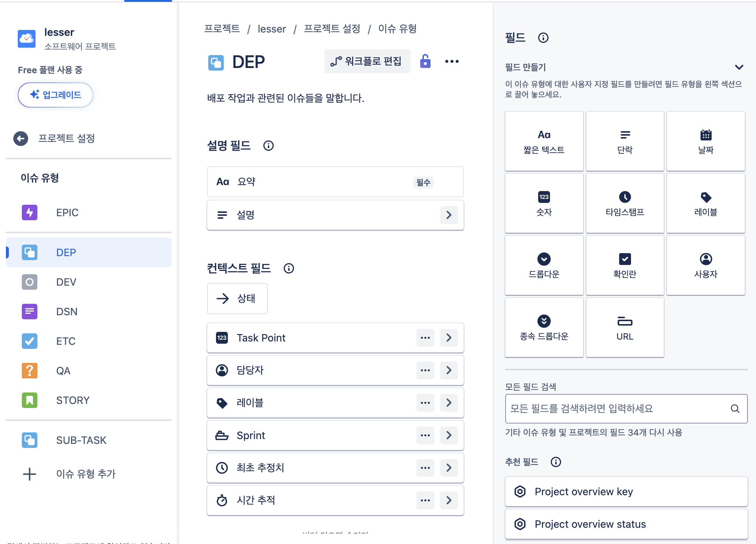
Task: Select the 확인란 field type tile
Action: (625, 265)
